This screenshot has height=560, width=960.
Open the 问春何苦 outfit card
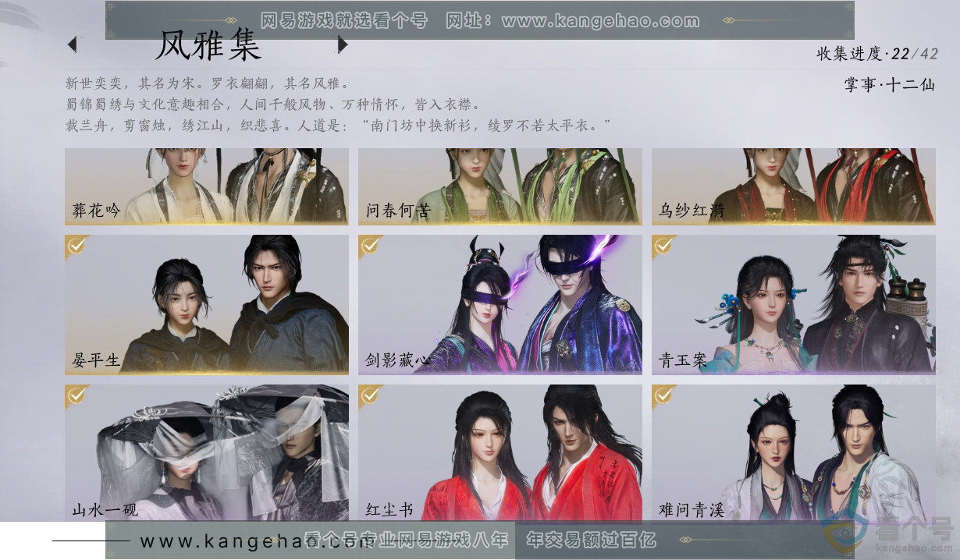[x=500, y=186]
